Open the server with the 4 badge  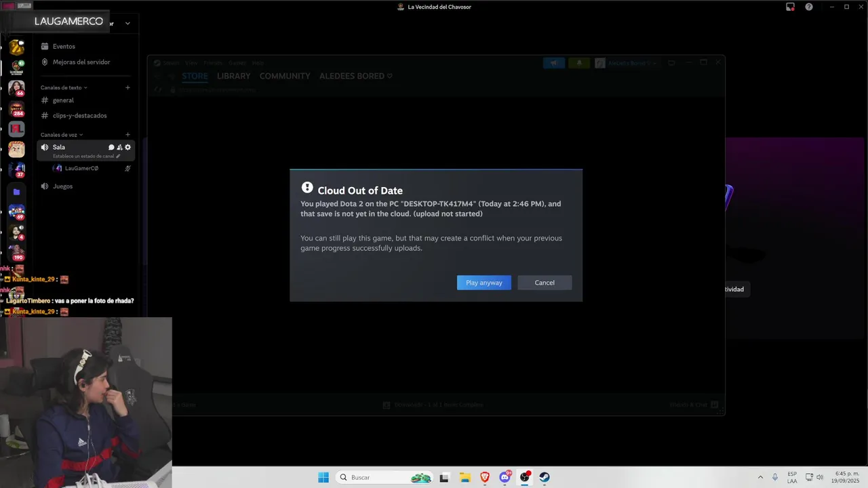16,232
